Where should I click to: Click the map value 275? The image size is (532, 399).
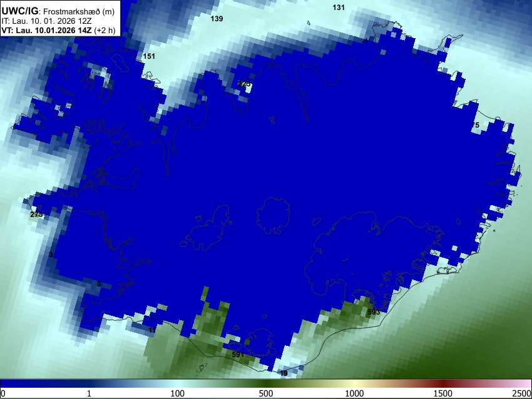36,215
